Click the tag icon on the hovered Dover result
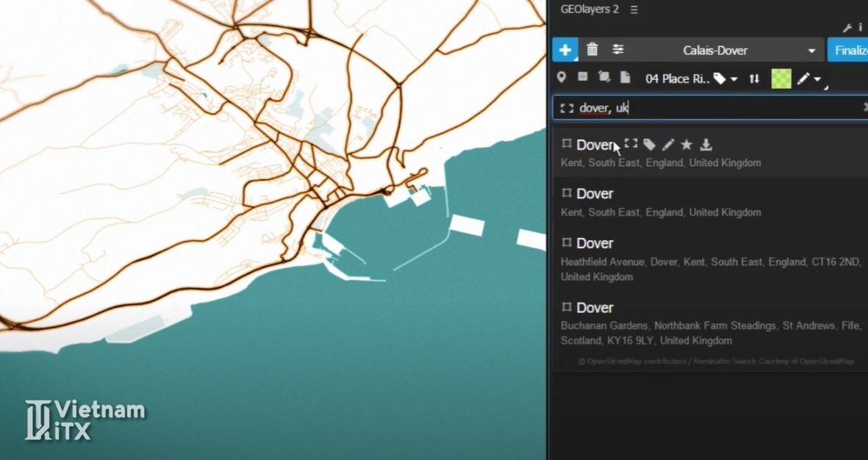 click(649, 145)
